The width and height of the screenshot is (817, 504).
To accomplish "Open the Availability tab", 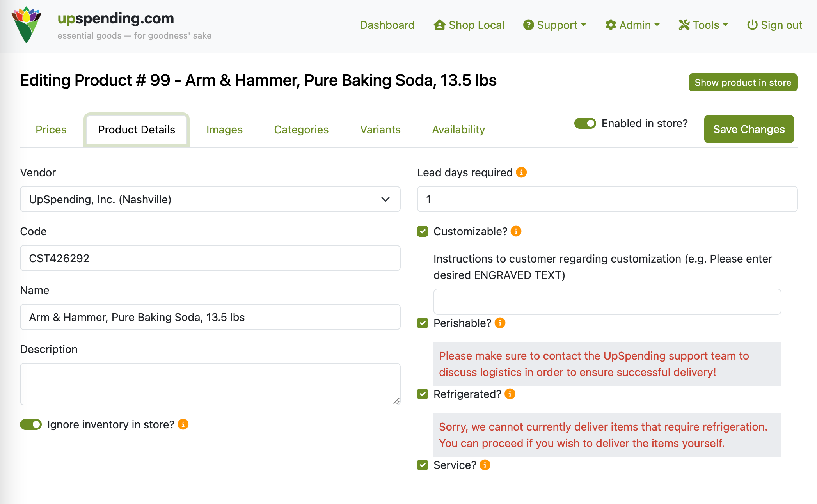I will click(458, 130).
